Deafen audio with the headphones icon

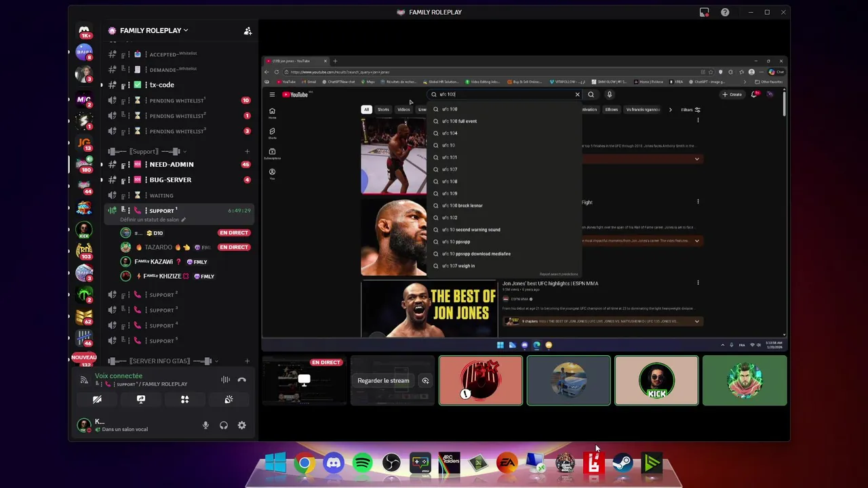pyautogui.click(x=223, y=425)
